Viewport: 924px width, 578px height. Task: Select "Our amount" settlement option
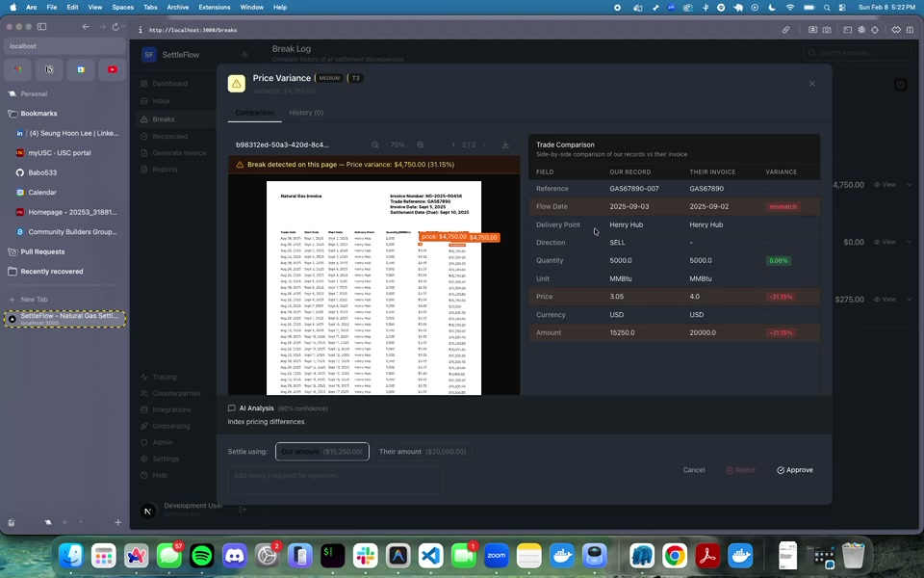click(321, 452)
